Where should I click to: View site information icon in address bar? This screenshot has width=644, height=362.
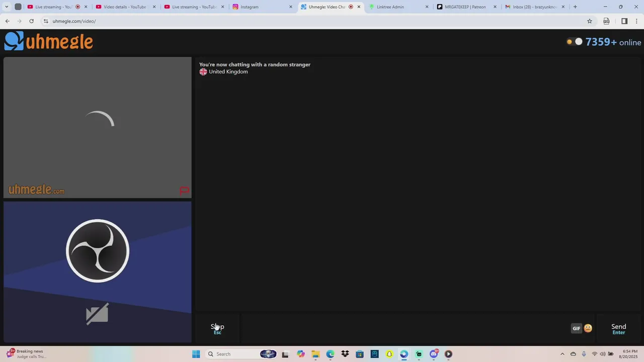46,21
